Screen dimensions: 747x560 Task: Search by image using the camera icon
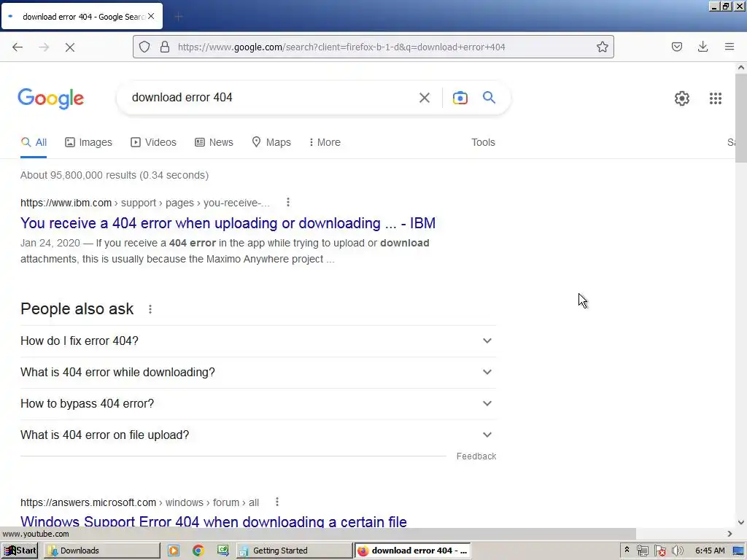[x=460, y=98]
